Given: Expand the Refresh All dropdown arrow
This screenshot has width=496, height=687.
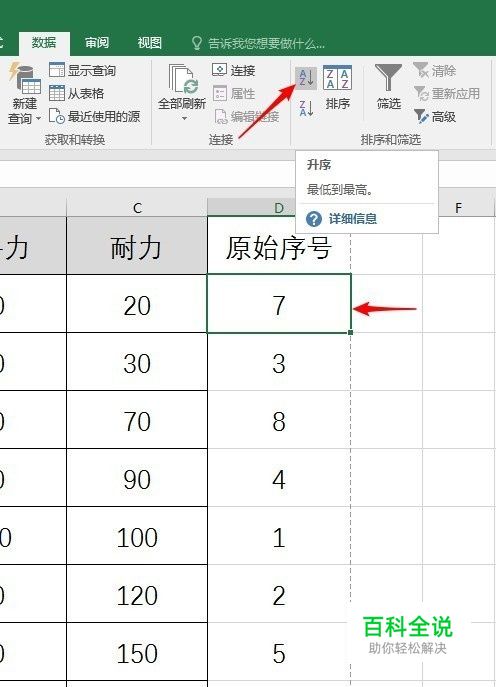Looking at the screenshot, I should 184,118.
